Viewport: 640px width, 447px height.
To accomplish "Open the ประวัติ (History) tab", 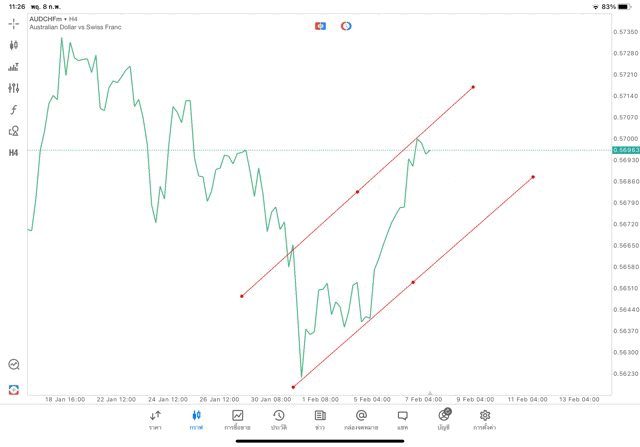I will point(278,420).
